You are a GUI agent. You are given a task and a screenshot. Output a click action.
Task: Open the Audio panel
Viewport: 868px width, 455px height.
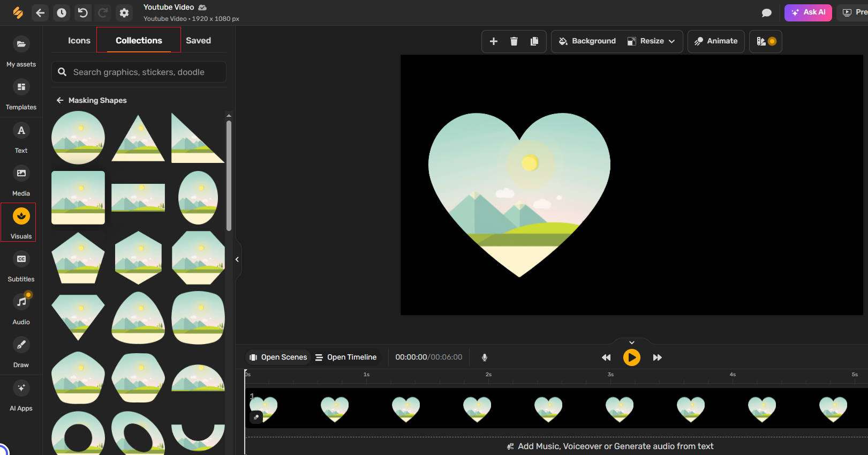[21, 310]
